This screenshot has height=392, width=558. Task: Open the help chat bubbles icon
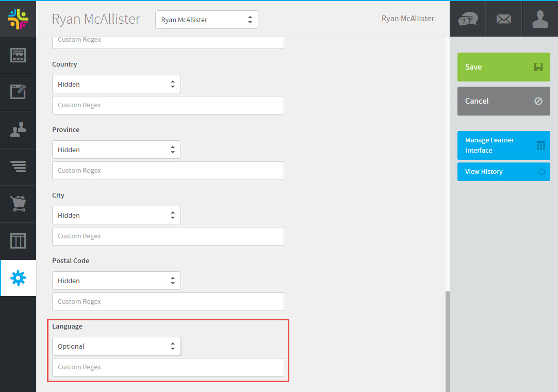coord(468,19)
